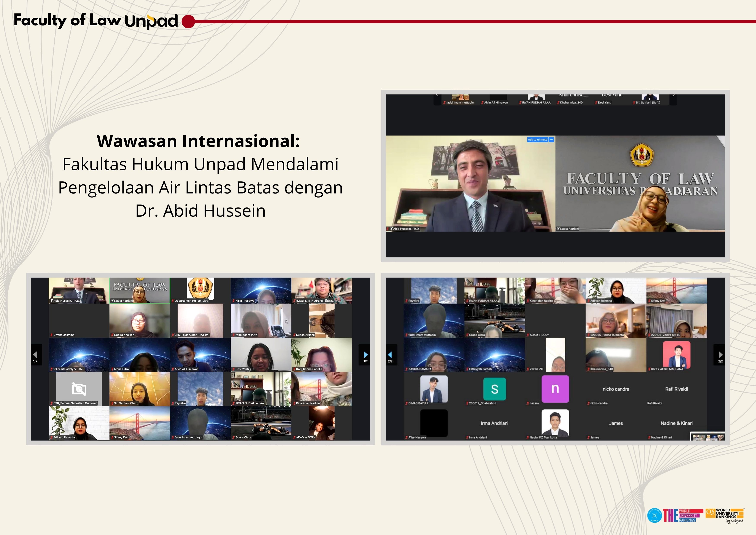Click the Ask to unmute button
Screen dimensions: 756x535
(x=538, y=139)
